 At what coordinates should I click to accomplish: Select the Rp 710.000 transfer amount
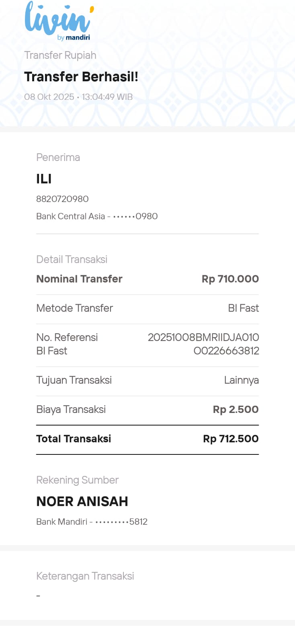pyautogui.click(x=230, y=279)
